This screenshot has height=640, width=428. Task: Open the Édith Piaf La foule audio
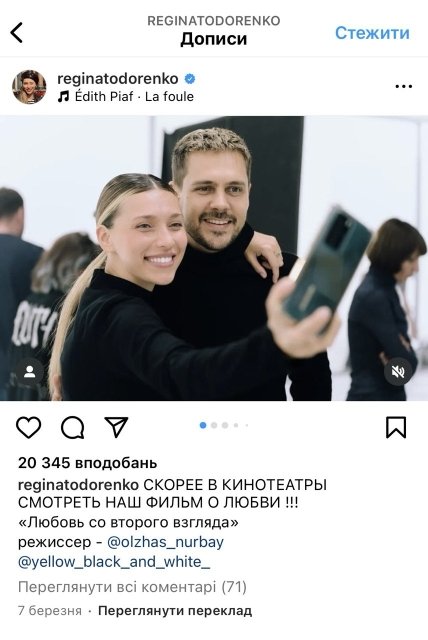point(134,97)
